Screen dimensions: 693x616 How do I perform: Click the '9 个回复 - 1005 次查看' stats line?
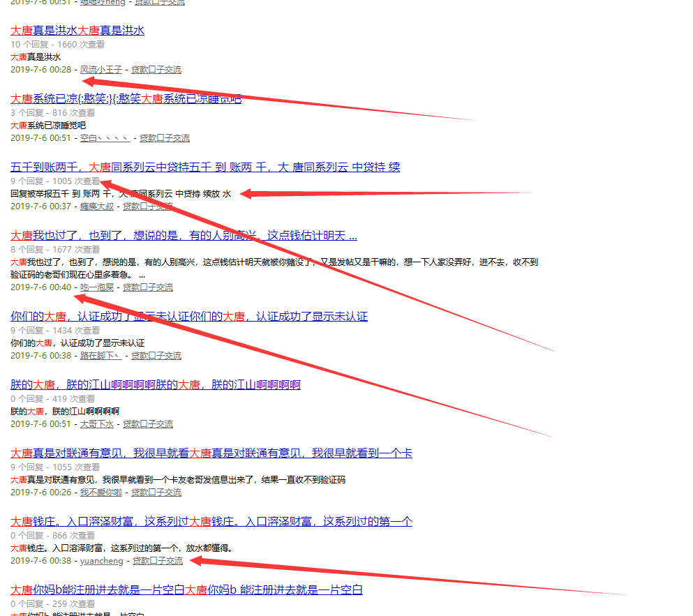(x=55, y=181)
